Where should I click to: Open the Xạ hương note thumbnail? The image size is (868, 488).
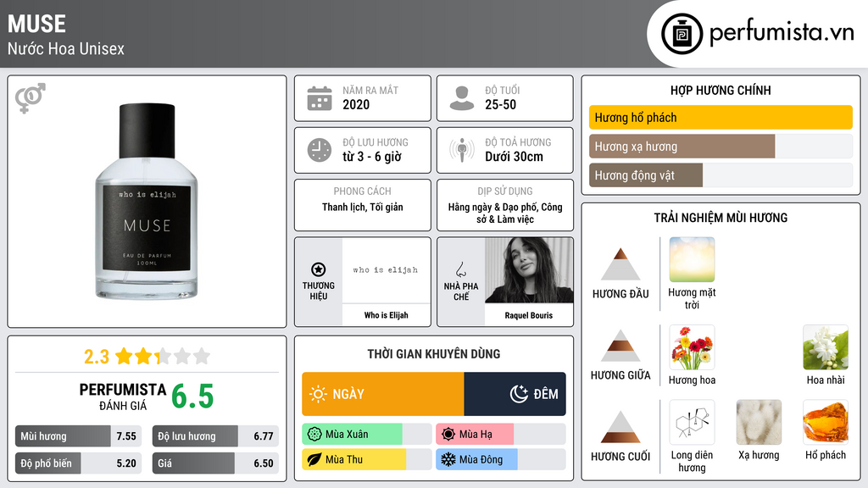point(759,422)
